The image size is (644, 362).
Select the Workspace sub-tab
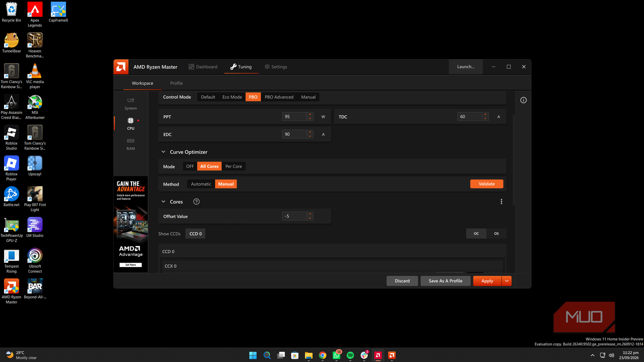pyautogui.click(x=143, y=83)
